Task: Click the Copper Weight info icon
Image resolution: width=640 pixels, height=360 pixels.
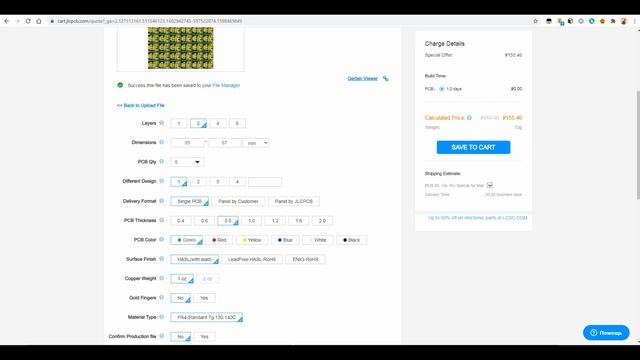Action: pos(162,278)
